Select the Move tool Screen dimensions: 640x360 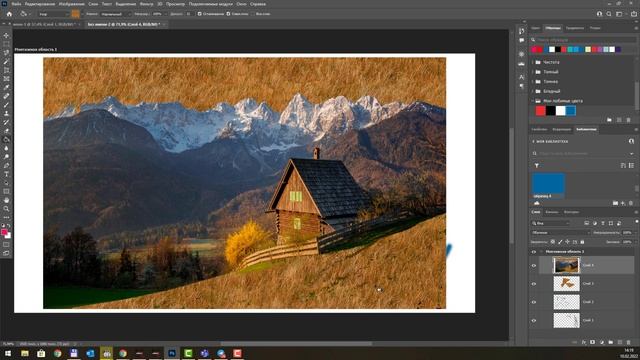click(x=6, y=36)
